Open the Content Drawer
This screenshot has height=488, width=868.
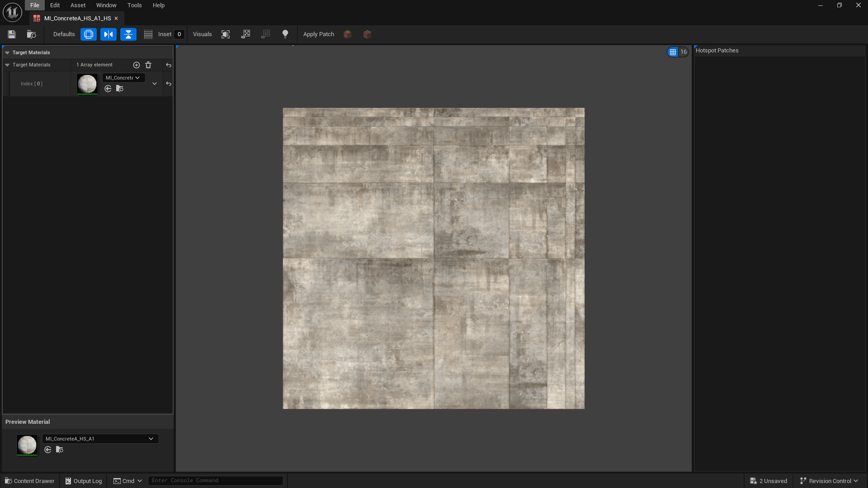point(30,481)
